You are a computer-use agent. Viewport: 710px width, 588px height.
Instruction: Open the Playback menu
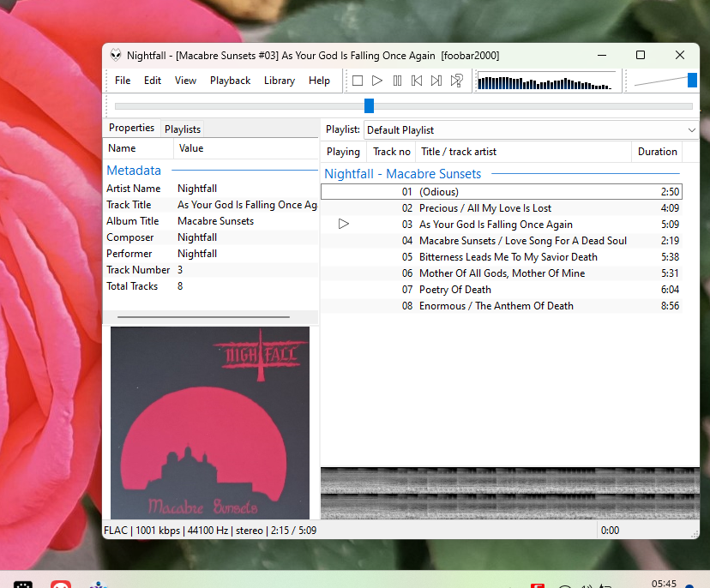230,81
